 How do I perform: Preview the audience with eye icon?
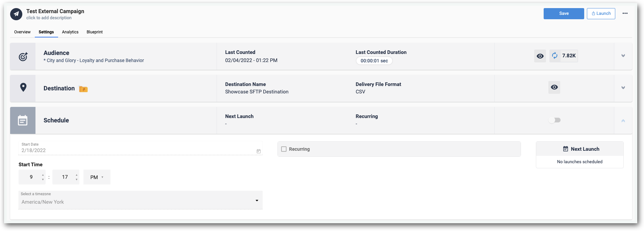coord(540,56)
